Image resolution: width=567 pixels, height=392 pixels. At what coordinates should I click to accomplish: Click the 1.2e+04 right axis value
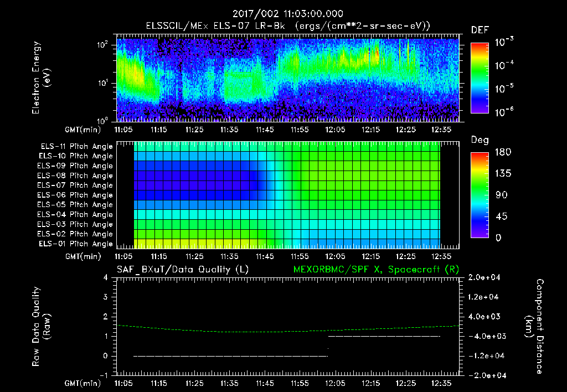pyautogui.click(x=483, y=297)
